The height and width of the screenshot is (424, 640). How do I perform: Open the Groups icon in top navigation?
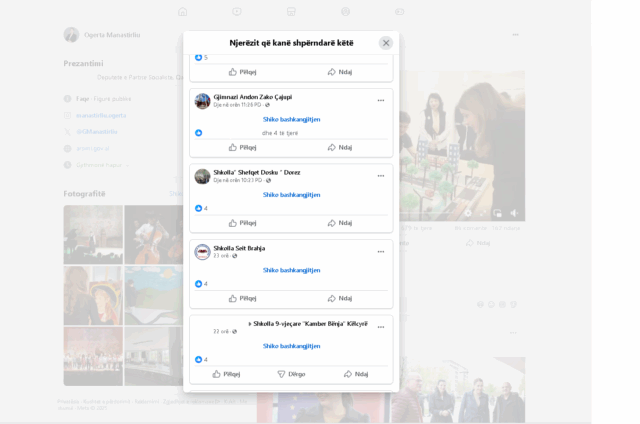point(345,12)
